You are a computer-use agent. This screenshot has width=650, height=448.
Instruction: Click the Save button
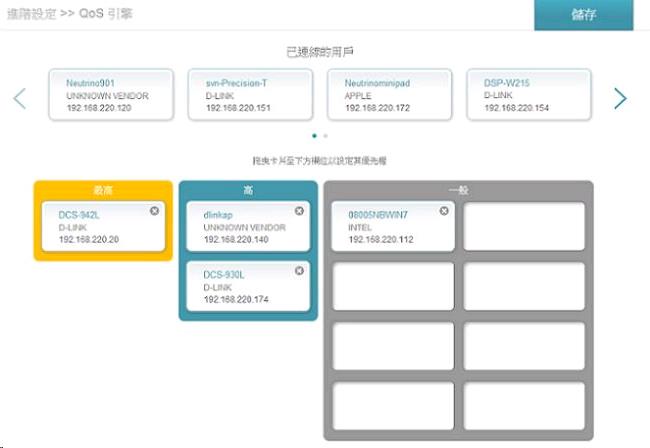click(x=584, y=15)
